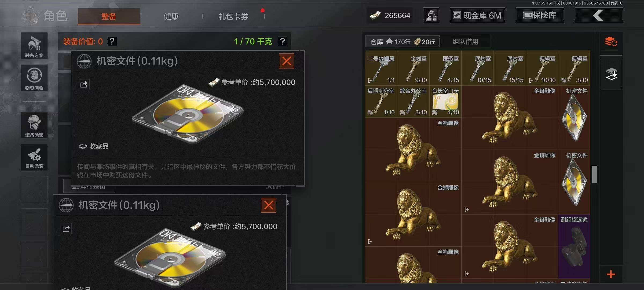The width and height of the screenshot is (644, 290).
Task: Click the question mark next to 装备价值
Action: (x=112, y=41)
